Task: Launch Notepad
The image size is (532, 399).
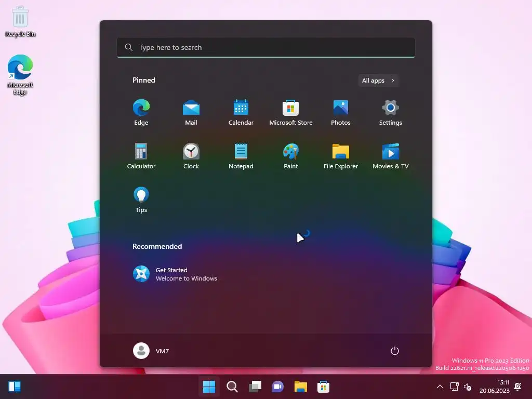Action: pos(241,156)
